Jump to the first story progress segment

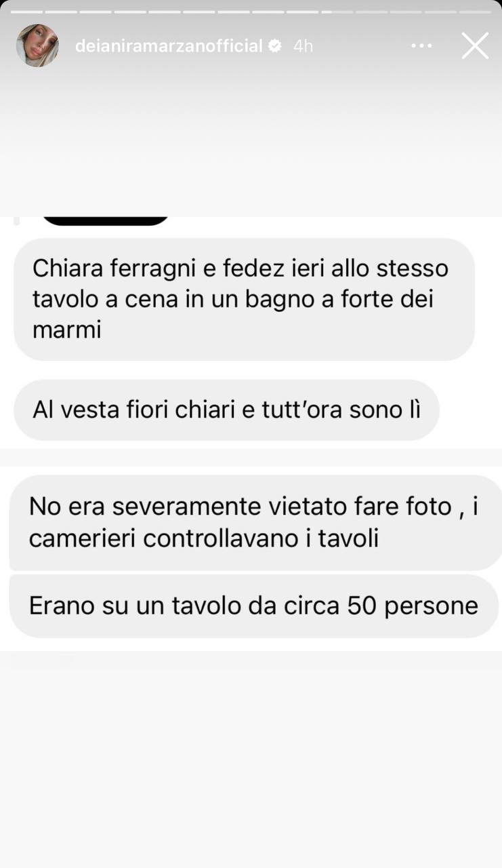point(26,12)
